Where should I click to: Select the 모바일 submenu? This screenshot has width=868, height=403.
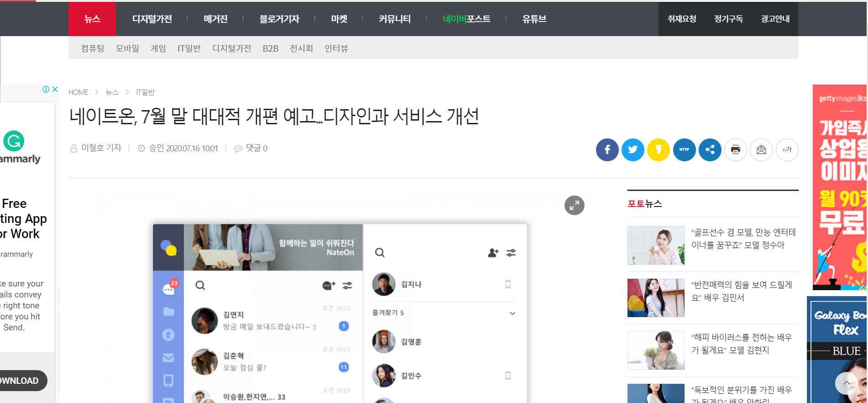[x=127, y=48]
